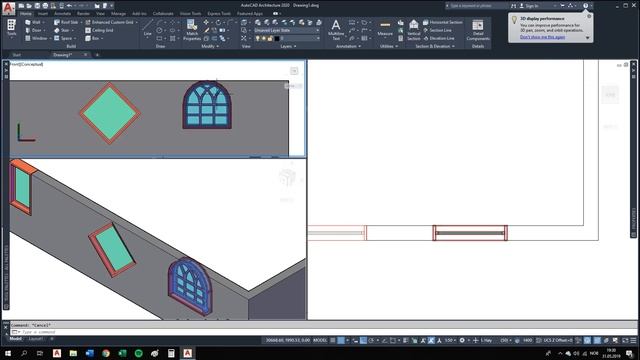Screen dimensions: 640x360
Task: Select the Door tool
Action: click(x=33, y=30)
